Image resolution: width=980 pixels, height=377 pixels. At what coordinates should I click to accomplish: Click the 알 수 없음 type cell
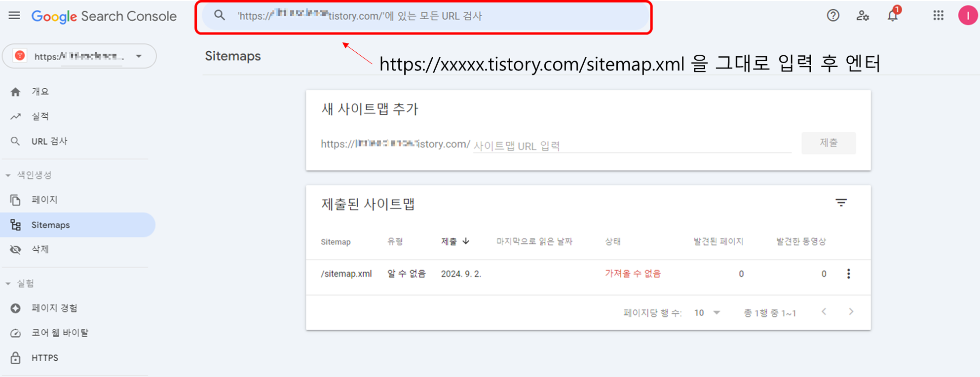click(x=407, y=274)
